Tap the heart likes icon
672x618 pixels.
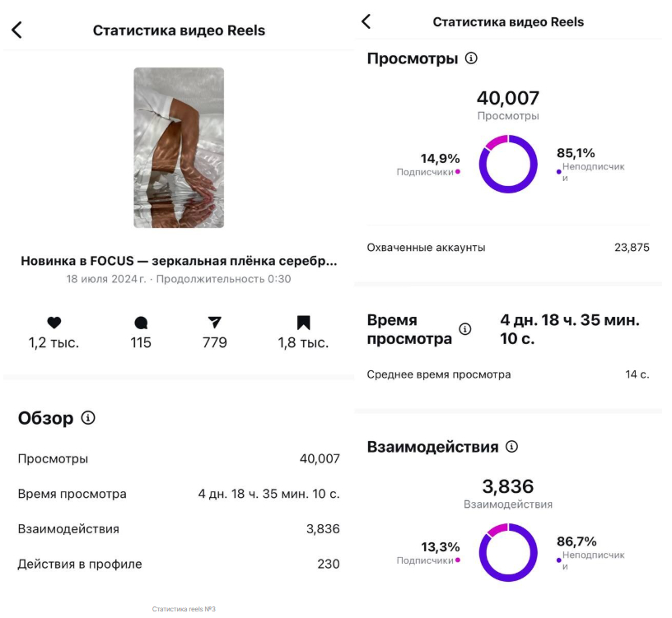point(54,323)
